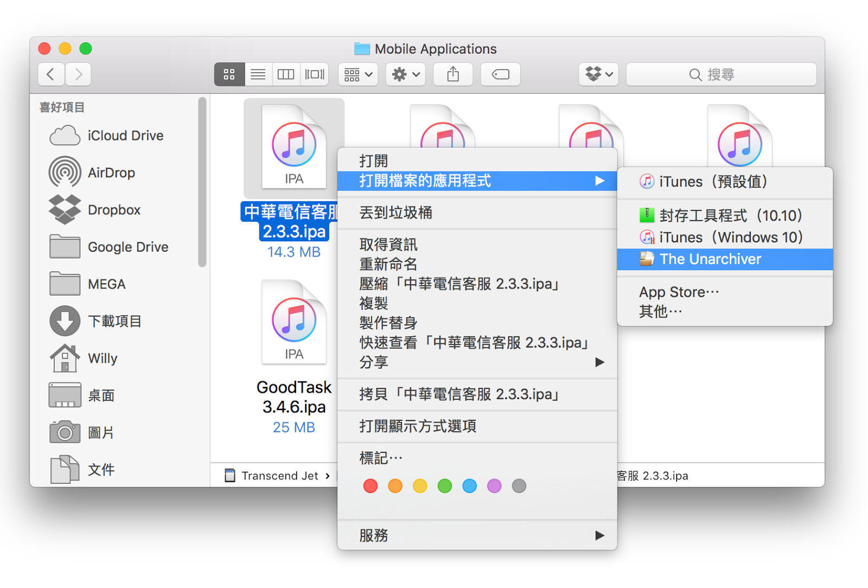Viewport: 868px width, 588px height.
Task: Close the Finder window with red button
Action: click(x=44, y=48)
